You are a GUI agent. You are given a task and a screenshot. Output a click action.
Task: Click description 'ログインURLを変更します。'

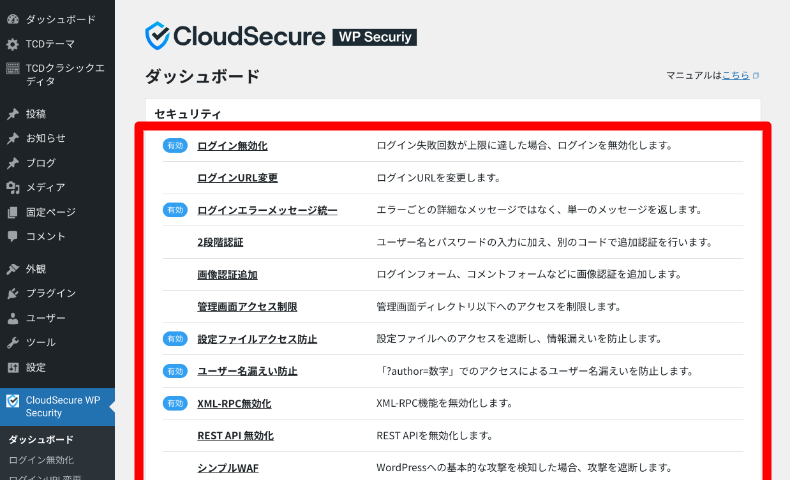(438, 178)
